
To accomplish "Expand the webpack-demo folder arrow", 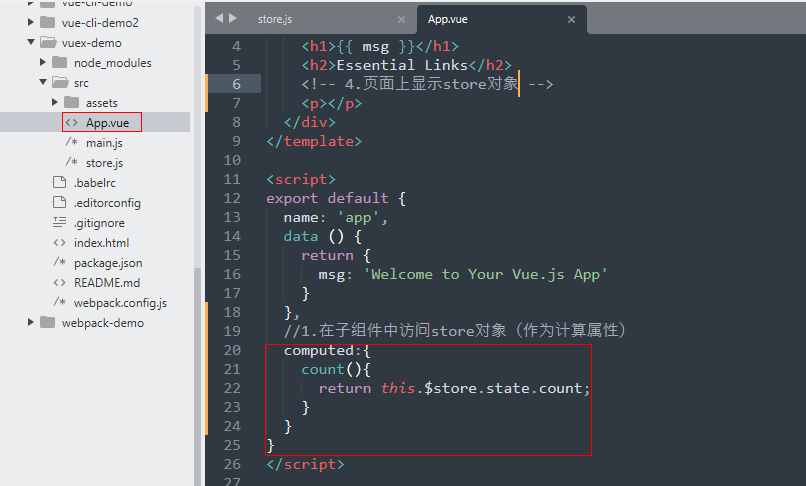I will tap(30, 322).
